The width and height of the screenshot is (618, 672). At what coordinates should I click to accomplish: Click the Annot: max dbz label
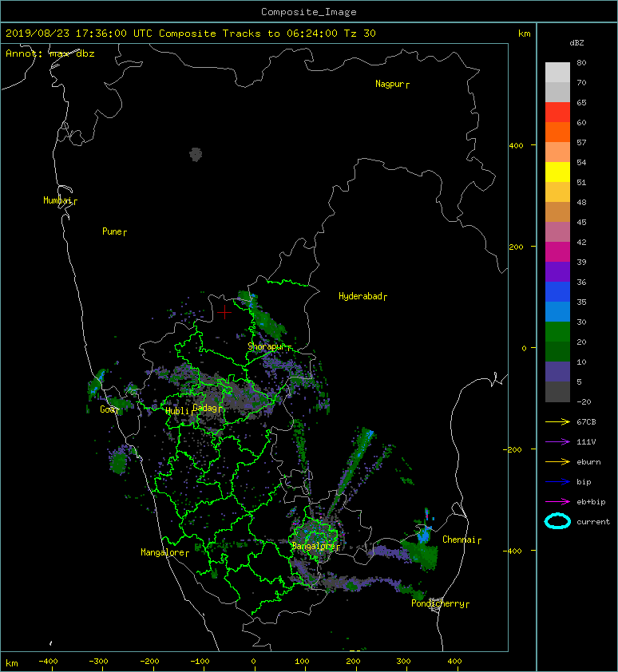[x=50, y=53]
